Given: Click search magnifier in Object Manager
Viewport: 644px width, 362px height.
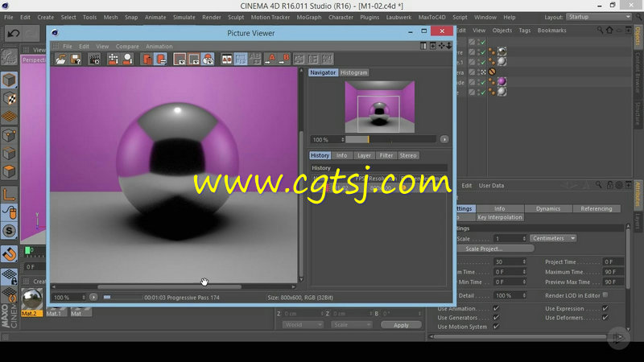Looking at the screenshot, I should coord(600,30).
